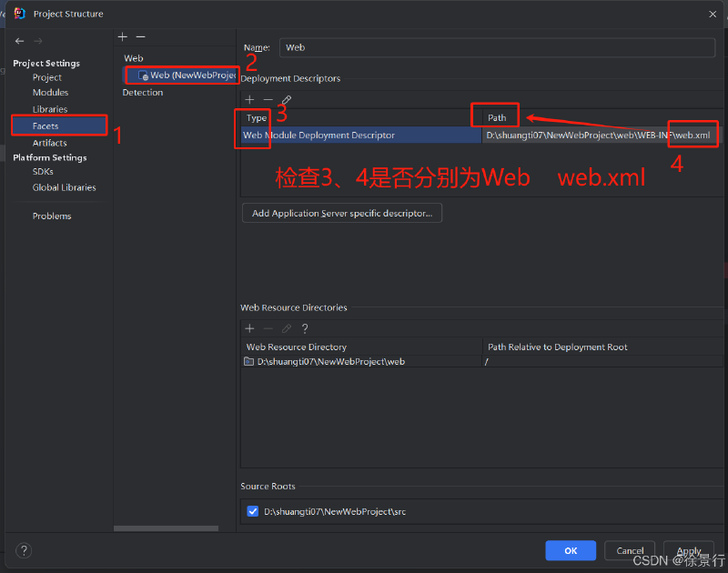Go back with the left arrow icon
The image size is (728, 573).
(19, 41)
